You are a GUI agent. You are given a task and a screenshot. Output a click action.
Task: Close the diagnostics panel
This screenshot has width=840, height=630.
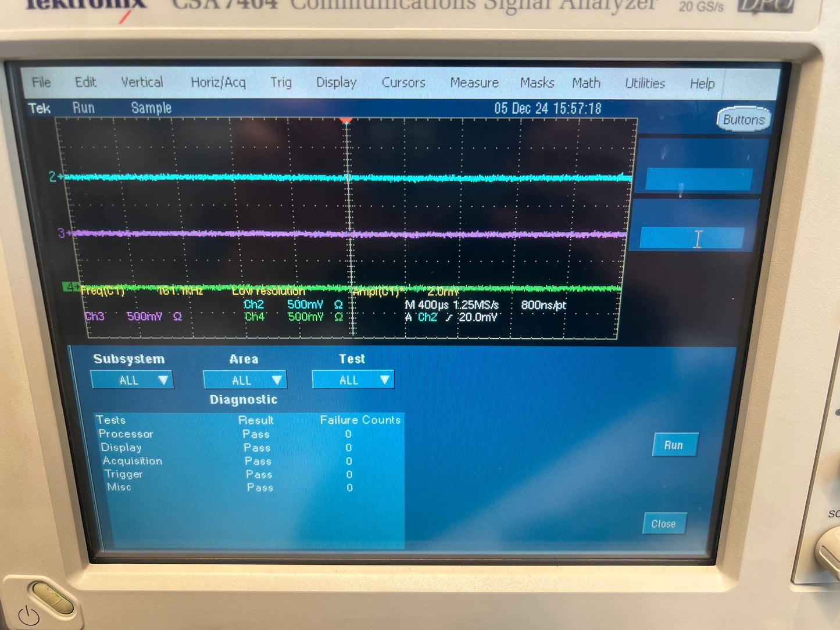pos(664,524)
